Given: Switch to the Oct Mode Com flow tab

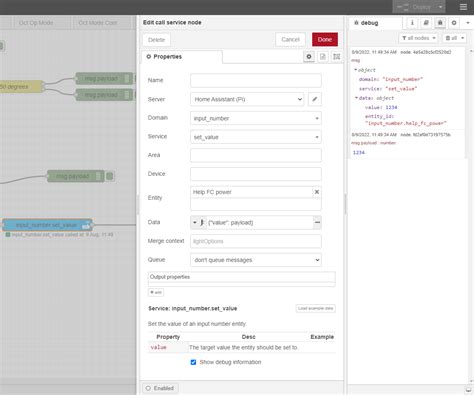Looking at the screenshot, I should click(x=98, y=23).
